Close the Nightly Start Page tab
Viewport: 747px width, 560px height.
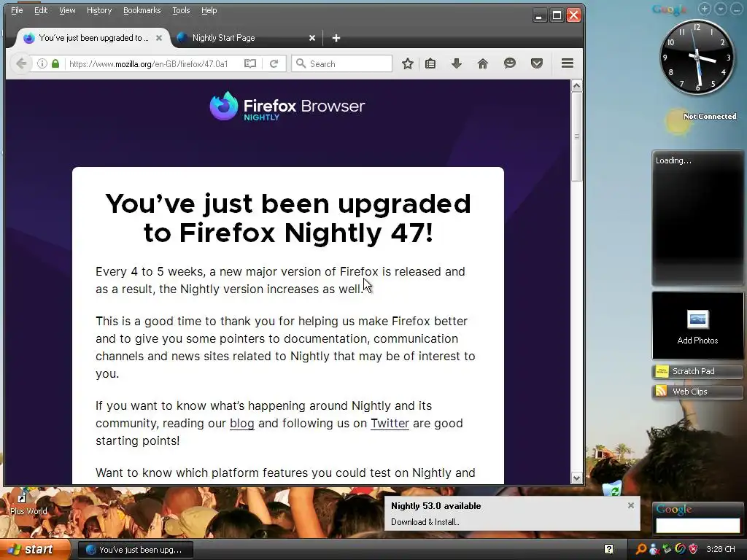(312, 38)
